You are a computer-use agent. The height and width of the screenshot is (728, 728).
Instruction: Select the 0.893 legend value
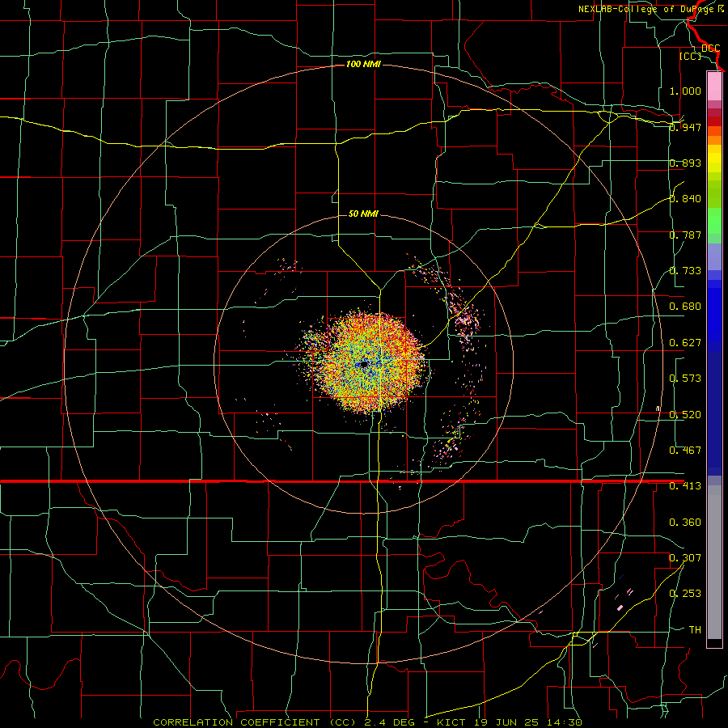(x=685, y=163)
